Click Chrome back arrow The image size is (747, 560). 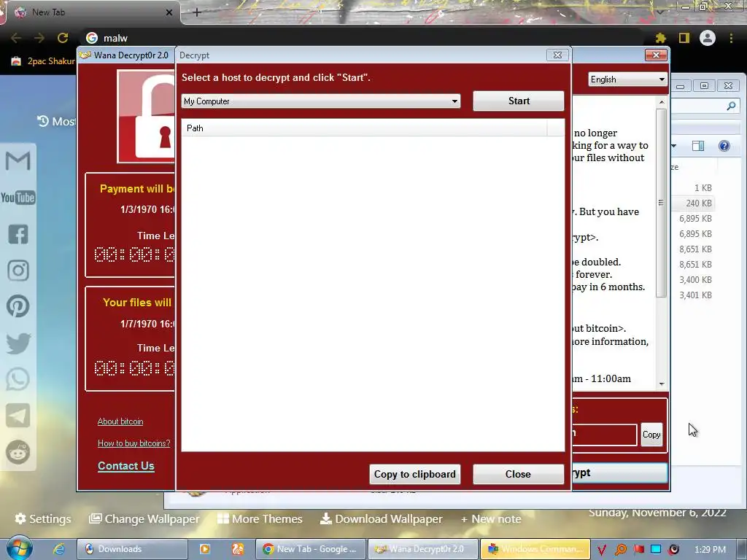16,38
